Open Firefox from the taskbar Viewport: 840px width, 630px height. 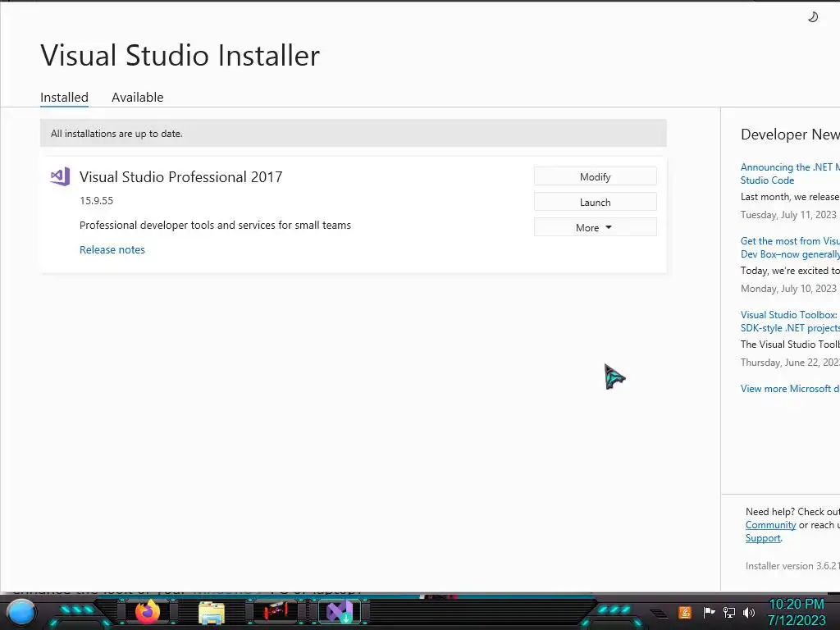tap(148, 612)
